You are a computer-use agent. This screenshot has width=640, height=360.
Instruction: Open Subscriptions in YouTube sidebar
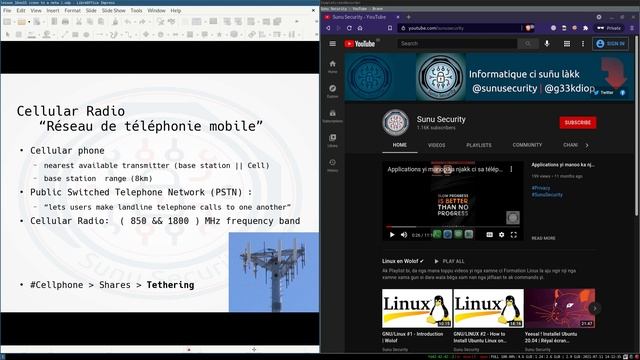[x=333, y=116]
